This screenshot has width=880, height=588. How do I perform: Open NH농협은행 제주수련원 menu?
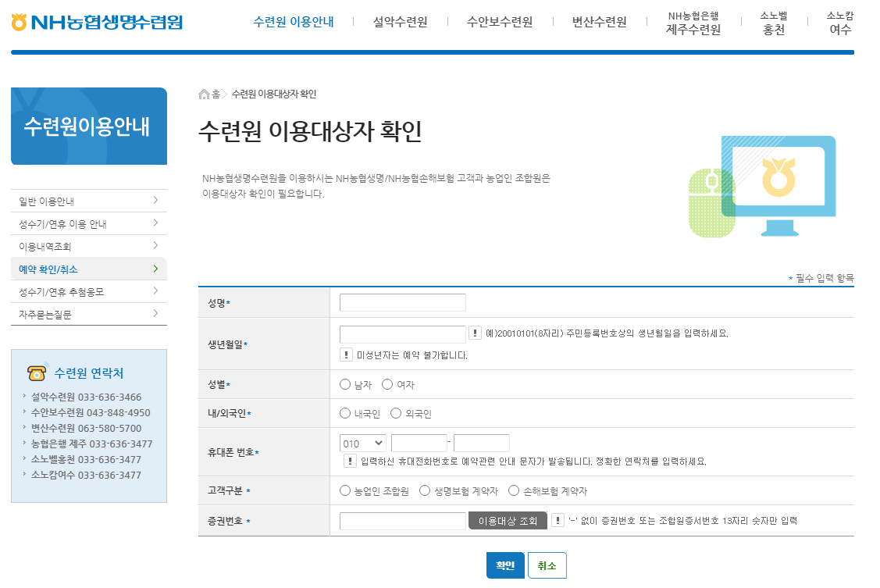[693, 23]
